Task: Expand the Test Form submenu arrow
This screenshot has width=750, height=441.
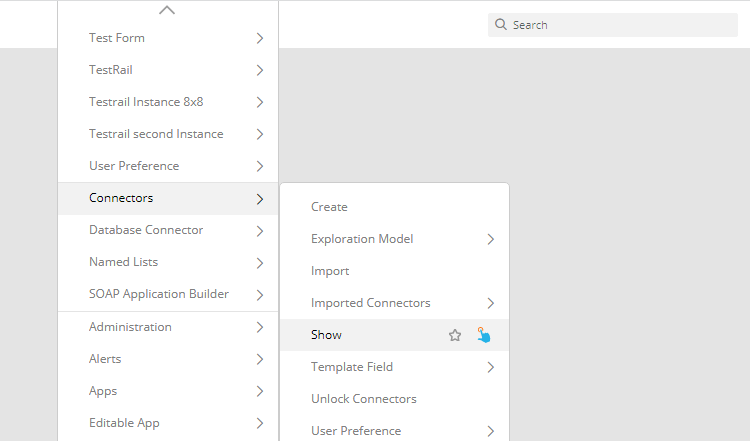Action: tap(260, 38)
